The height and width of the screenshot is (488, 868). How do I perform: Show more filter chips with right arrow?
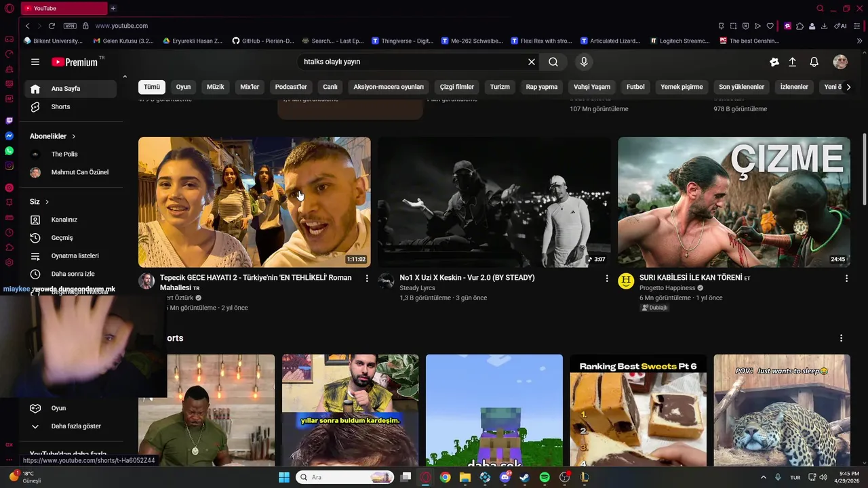(848, 87)
